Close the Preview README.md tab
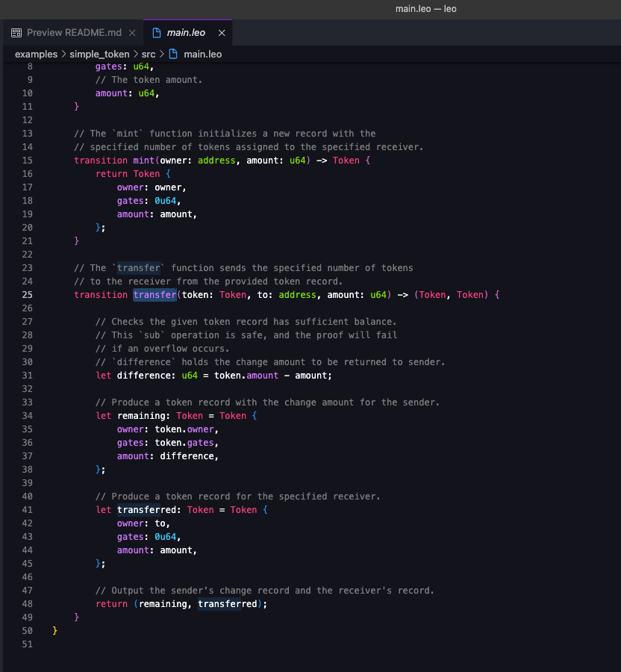Screen dimensions: 621x672 pos(133,32)
